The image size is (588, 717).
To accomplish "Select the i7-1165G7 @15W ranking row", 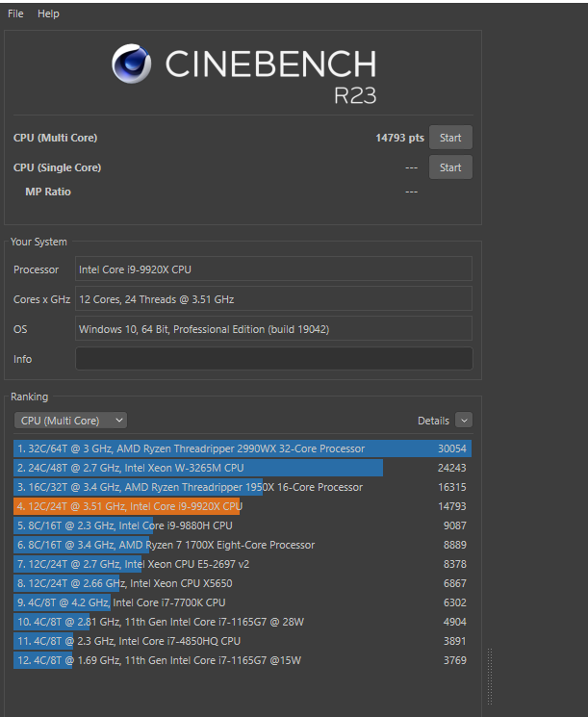I will 243,660.
